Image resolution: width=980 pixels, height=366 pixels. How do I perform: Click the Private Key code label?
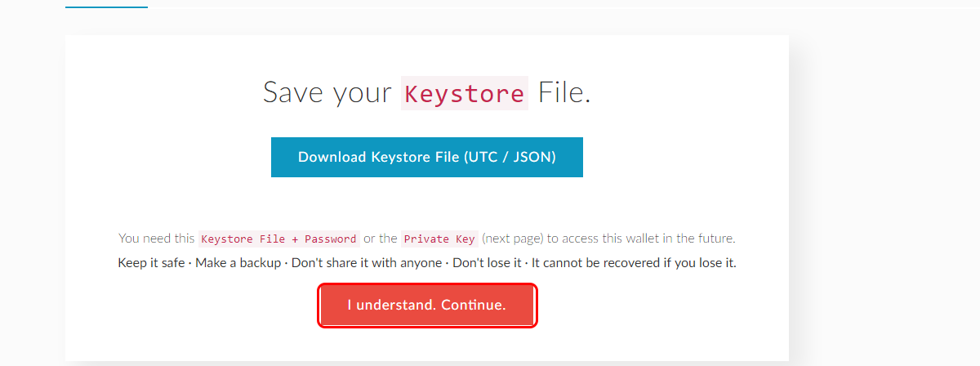pos(439,239)
